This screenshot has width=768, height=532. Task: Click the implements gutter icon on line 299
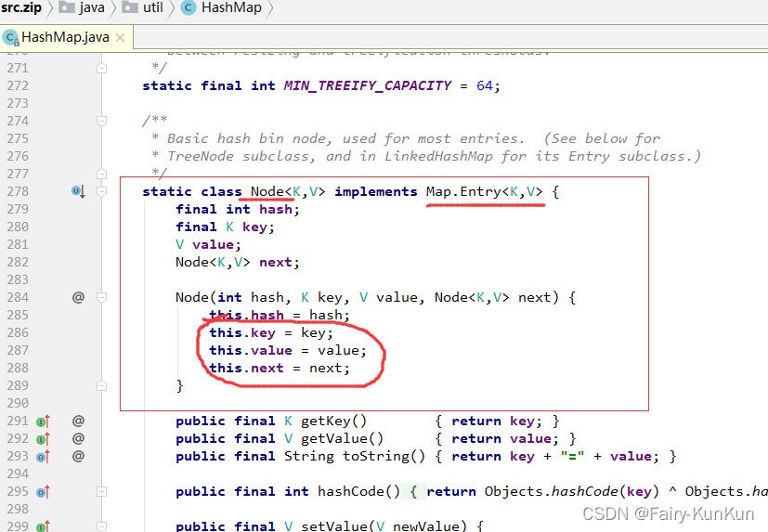click(43, 526)
